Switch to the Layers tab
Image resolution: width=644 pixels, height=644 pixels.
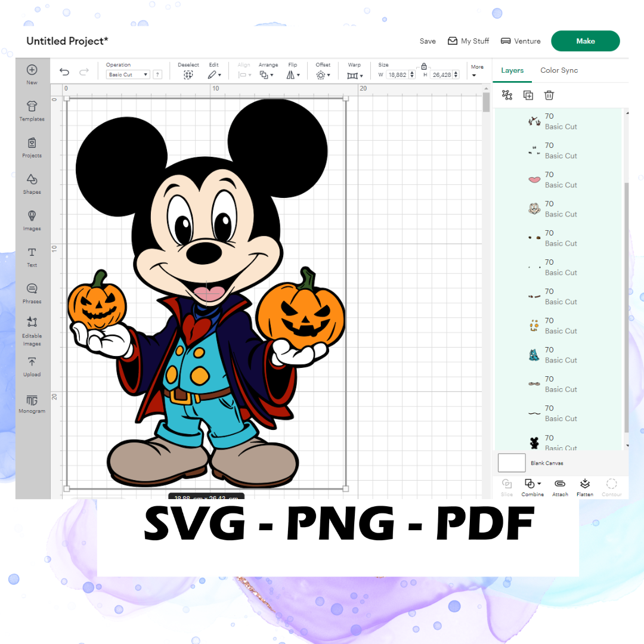pos(512,70)
